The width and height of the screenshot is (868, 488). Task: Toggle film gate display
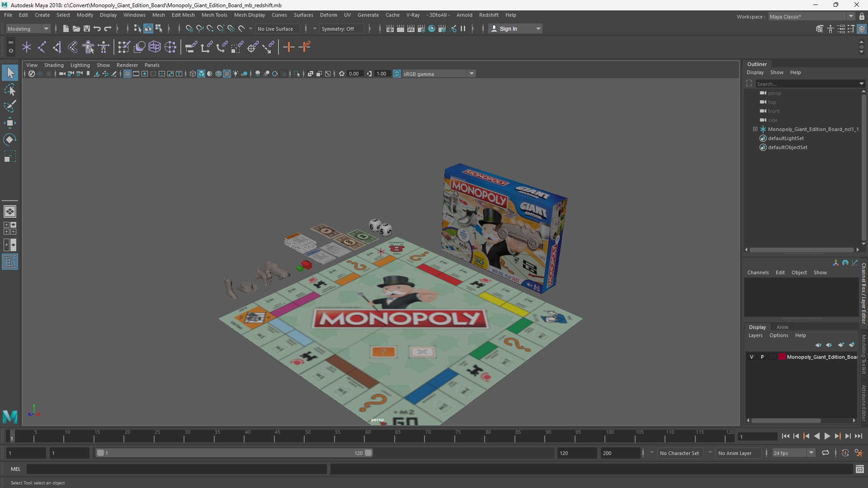(x=136, y=74)
